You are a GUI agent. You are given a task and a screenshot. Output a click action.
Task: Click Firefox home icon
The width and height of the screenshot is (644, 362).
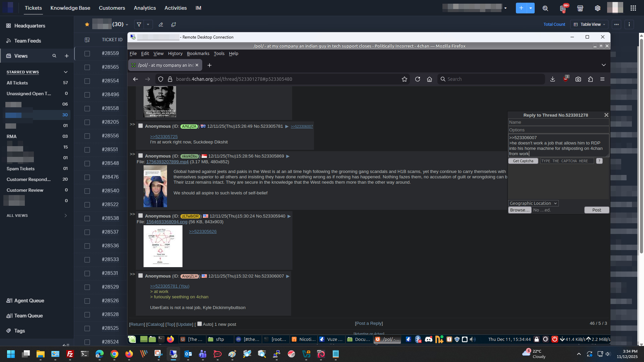pyautogui.click(x=429, y=79)
